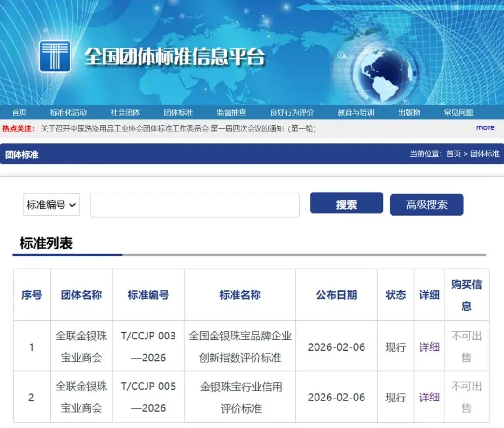Image resolution: width=504 pixels, height=428 pixels.
Task: Click the 全国团体标准信息平台 site title
Action: click(175, 57)
